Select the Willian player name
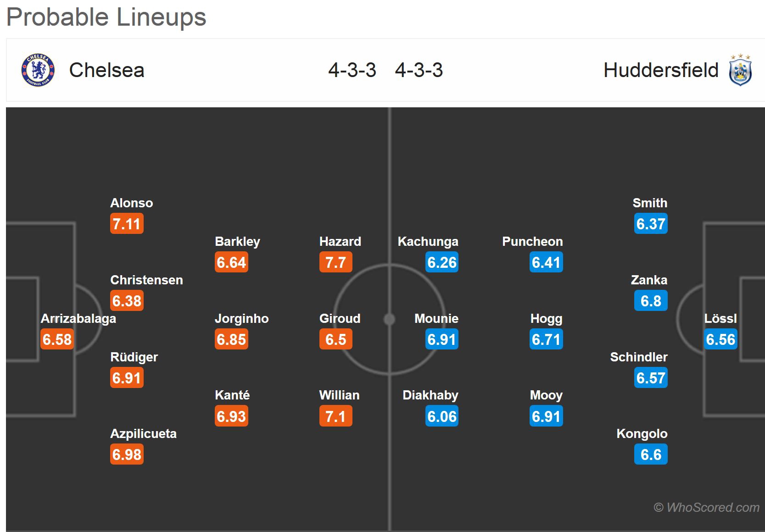Viewport: 765px width, 532px height. coord(339,395)
